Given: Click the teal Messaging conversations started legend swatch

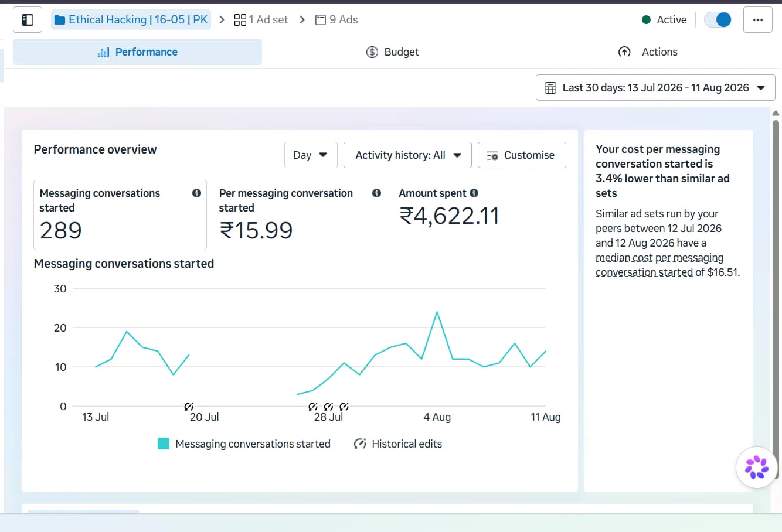Looking at the screenshot, I should click(164, 444).
